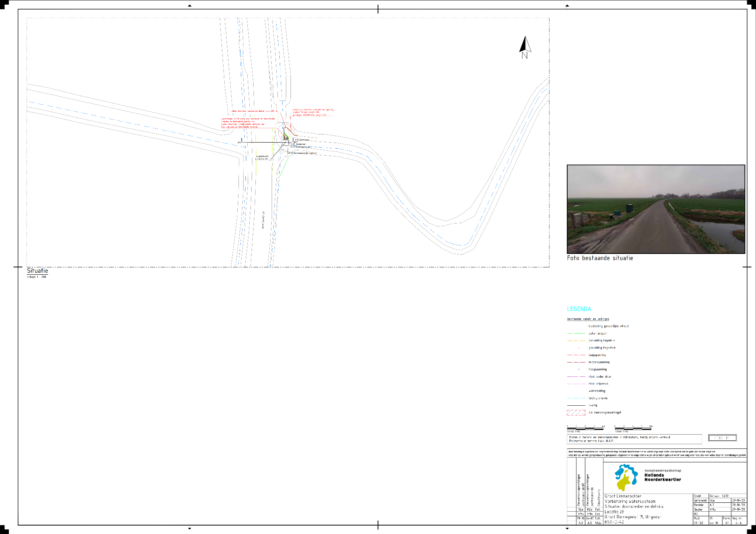The width and height of the screenshot is (756, 534).
Task: Click 'riool onder druk' legend label
Action: click(x=600, y=376)
